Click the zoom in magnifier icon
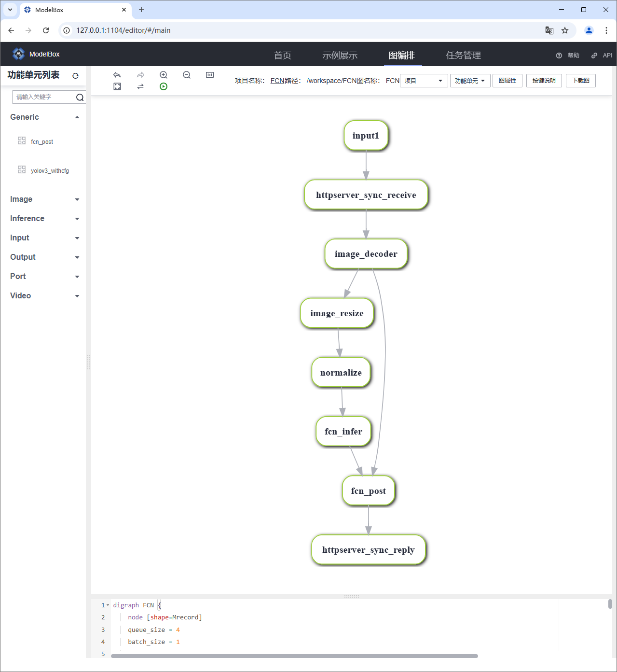Viewport: 617px width, 672px height. [x=164, y=75]
